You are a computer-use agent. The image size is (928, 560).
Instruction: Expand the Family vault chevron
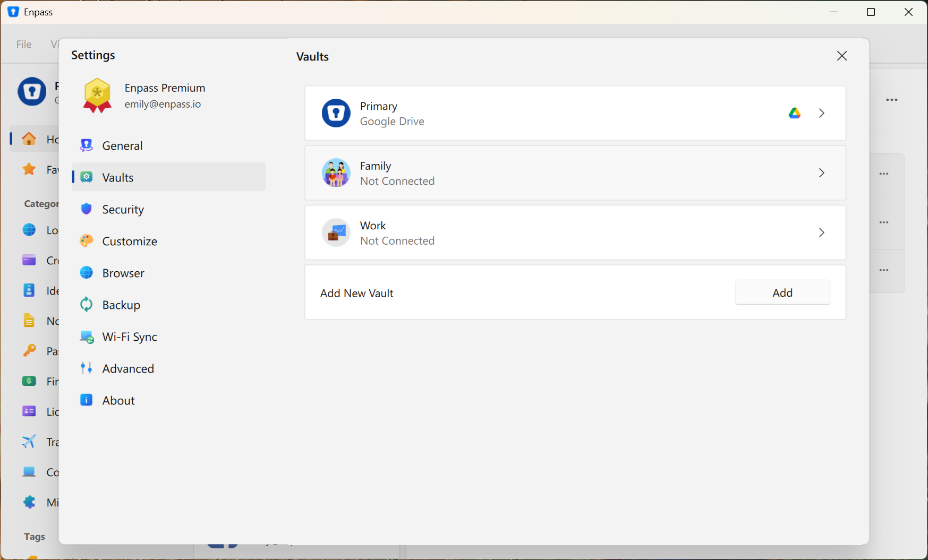[x=822, y=173]
